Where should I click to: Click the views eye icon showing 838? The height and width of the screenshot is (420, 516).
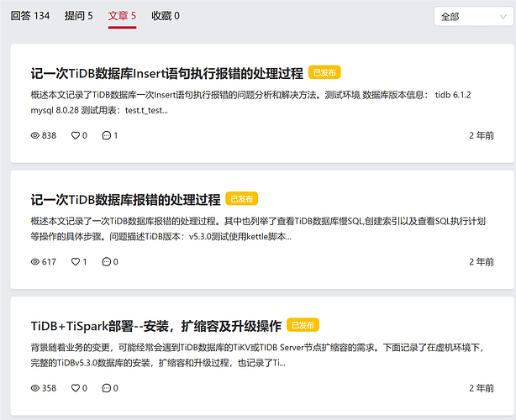35,135
